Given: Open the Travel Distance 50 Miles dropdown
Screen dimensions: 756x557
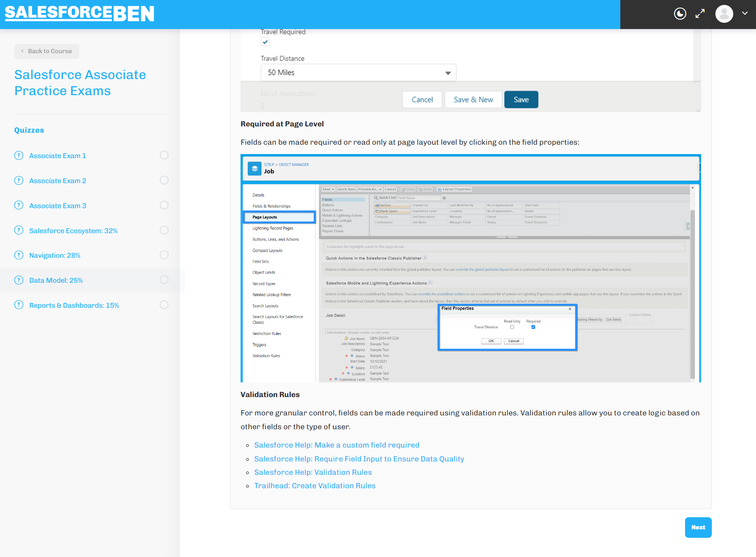Looking at the screenshot, I should click(358, 73).
